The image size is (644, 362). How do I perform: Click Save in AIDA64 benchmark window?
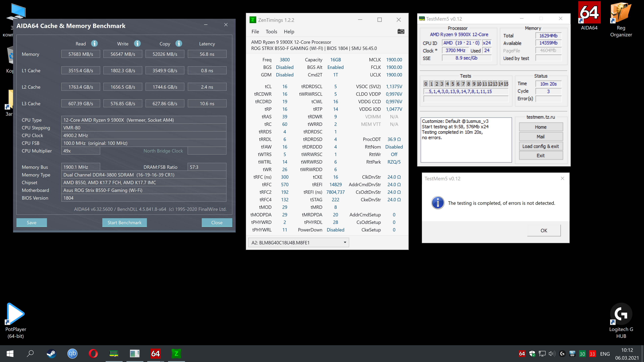[32, 222]
